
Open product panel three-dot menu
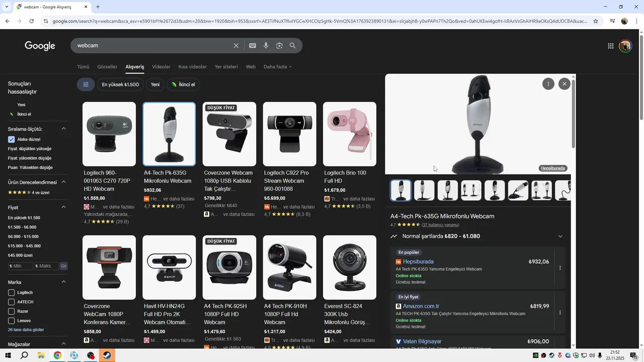(x=548, y=84)
